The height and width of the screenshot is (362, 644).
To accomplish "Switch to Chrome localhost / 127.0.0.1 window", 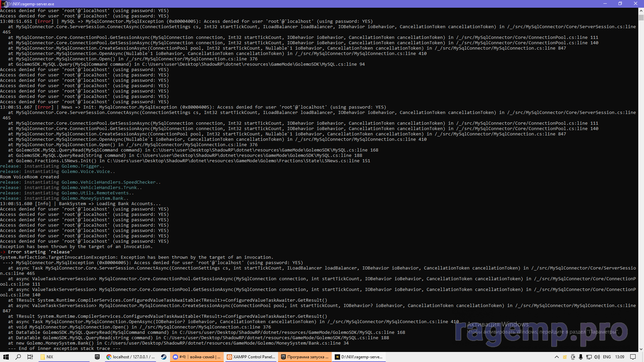I will pyautogui.click(x=130, y=357).
